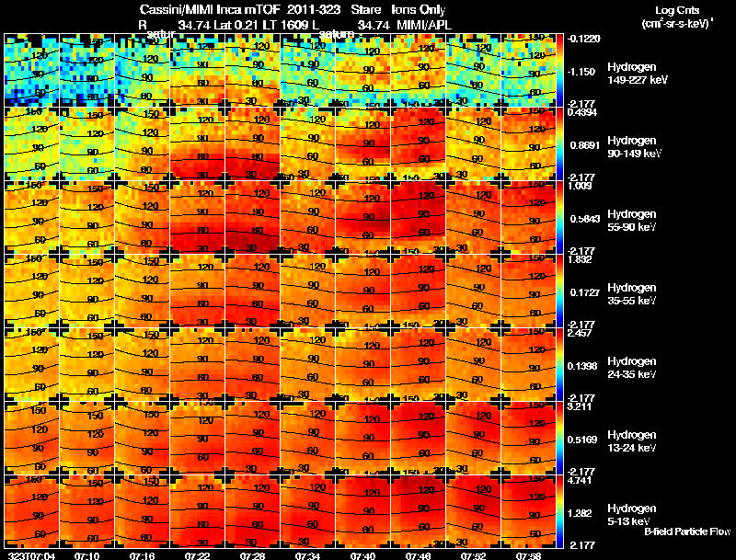Click the color bar beside Hydrogen 5-13 keV
Image resolution: width=736 pixels, height=560 pixels.
[559, 511]
